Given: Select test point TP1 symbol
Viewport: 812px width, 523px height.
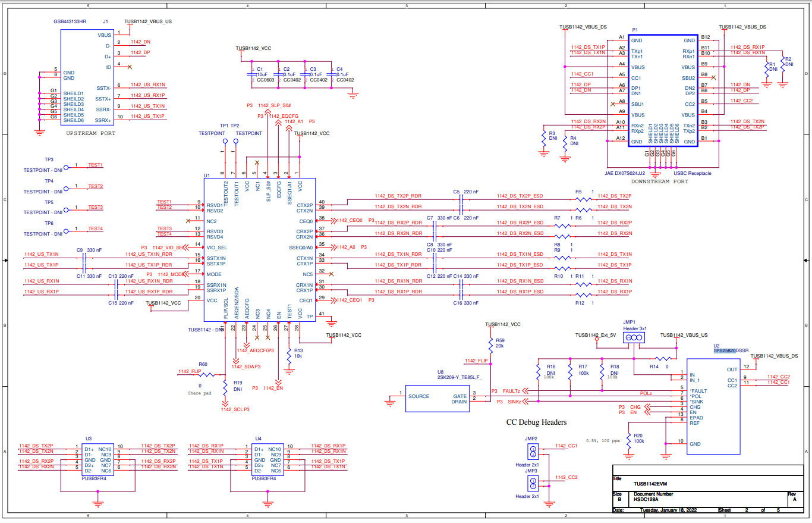Looking at the screenshot, I should pos(225,142).
